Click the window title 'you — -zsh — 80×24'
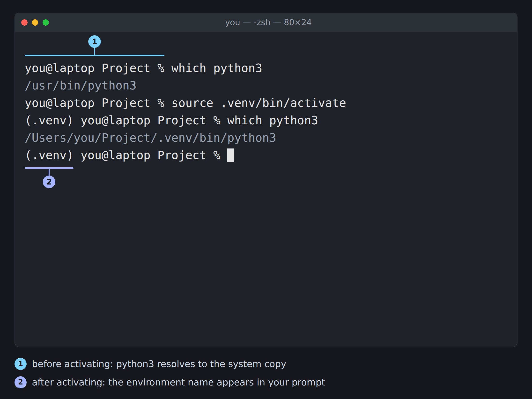The image size is (532, 399). coord(268,22)
